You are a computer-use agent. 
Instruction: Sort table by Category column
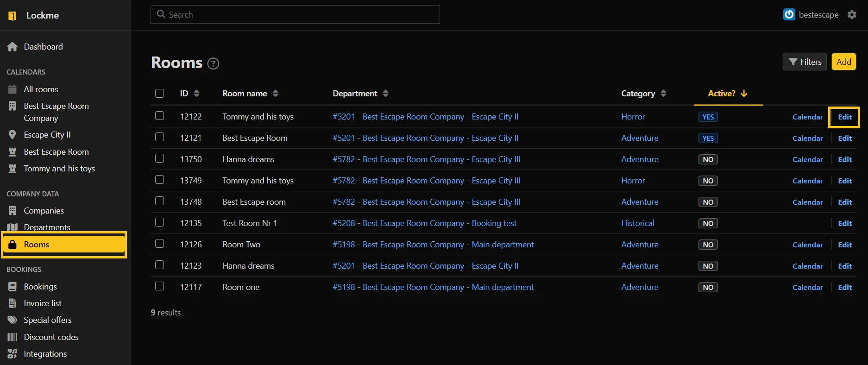coord(643,94)
